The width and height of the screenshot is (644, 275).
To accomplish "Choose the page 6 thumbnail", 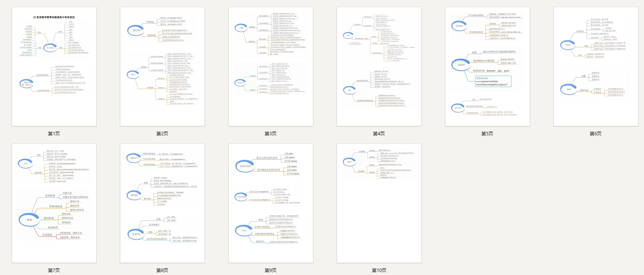I will (x=595, y=66).
